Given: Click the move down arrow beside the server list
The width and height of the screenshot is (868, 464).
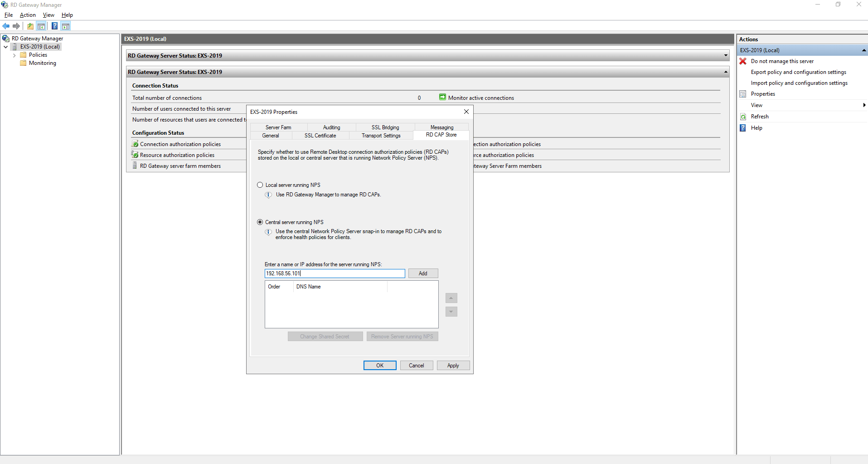Looking at the screenshot, I should pyautogui.click(x=451, y=312).
